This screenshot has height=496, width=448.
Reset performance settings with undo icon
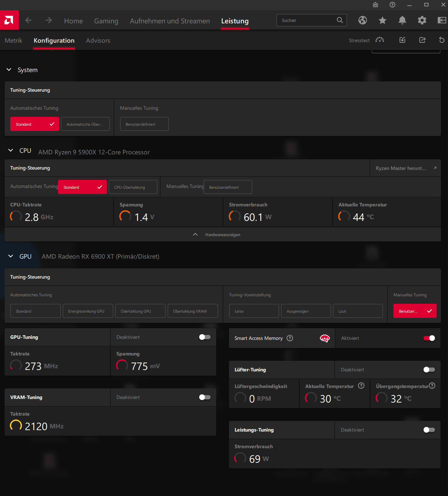coord(442,40)
